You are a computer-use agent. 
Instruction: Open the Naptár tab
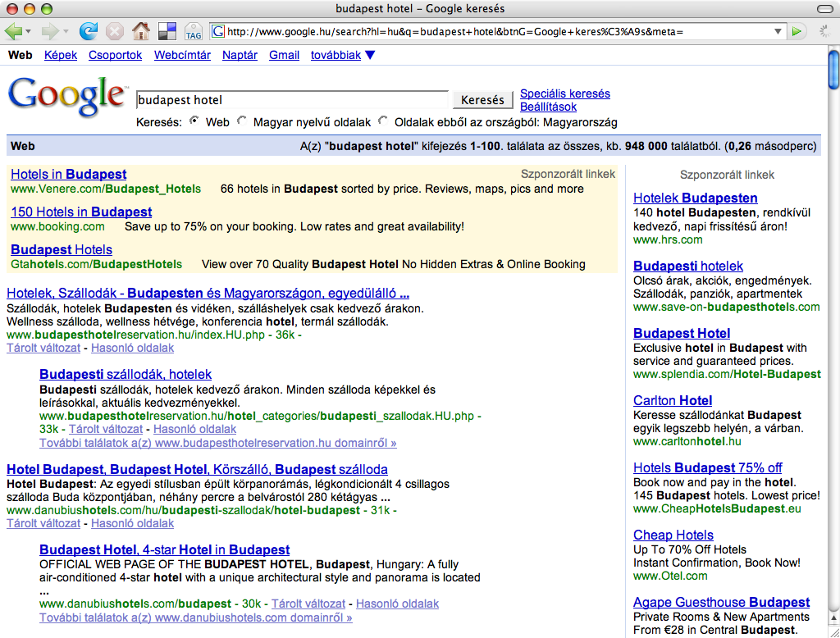click(240, 55)
